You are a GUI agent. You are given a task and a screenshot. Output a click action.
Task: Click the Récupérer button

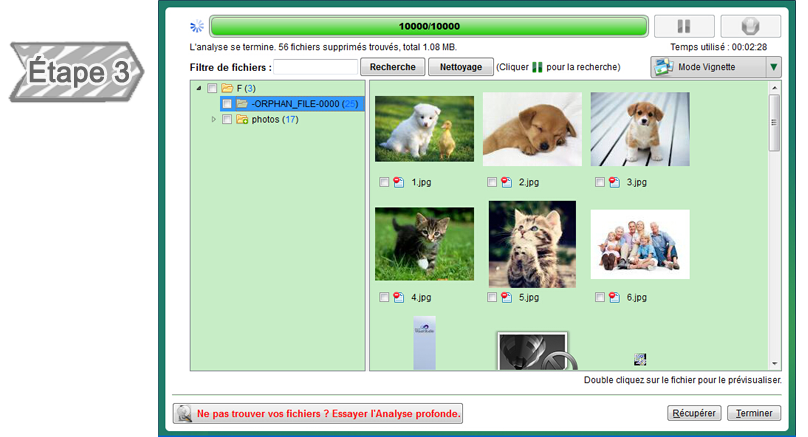coord(693,413)
